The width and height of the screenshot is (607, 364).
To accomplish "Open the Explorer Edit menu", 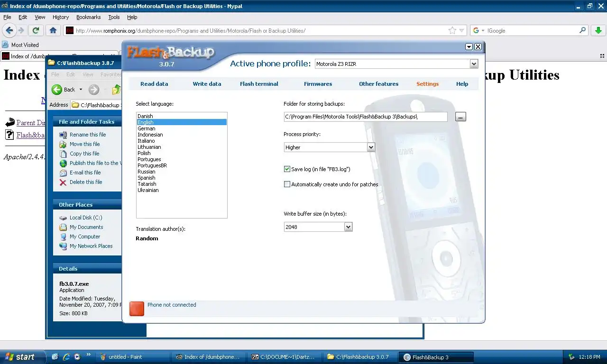I will [71, 74].
